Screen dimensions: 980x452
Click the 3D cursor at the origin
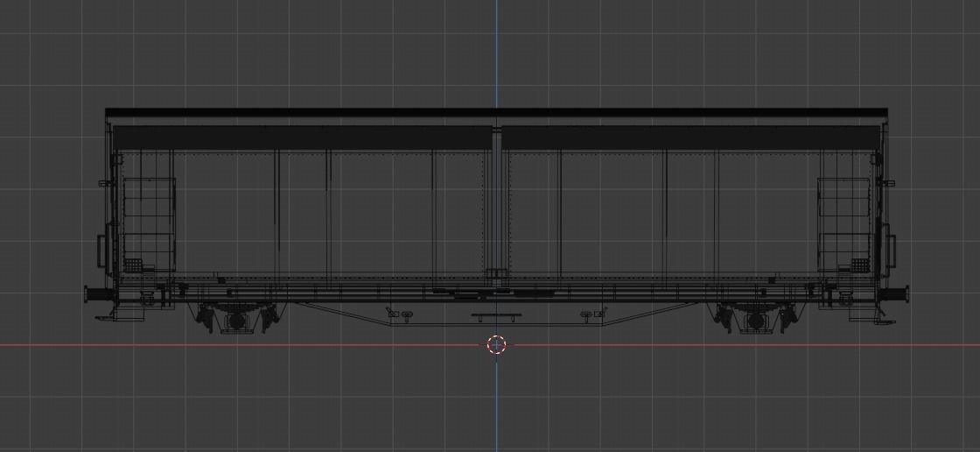(x=496, y=344)
